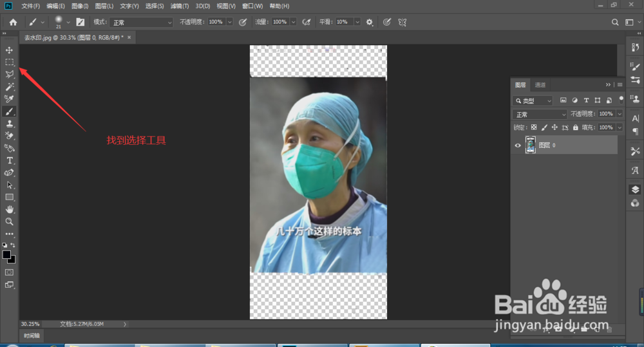Select the Paint Bucket tool
The height and width of the screenshot is (347, 644).
tap(9, 148)
